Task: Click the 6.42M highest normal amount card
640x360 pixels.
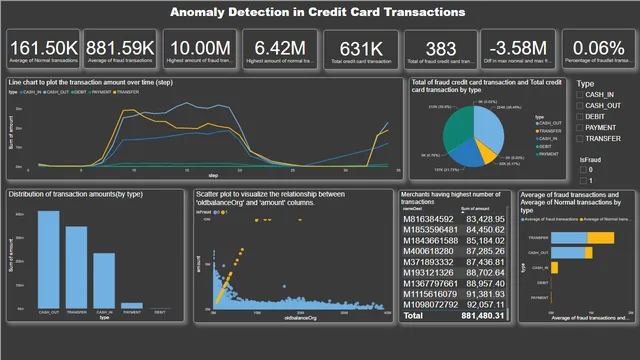Action: coord(280,49)
